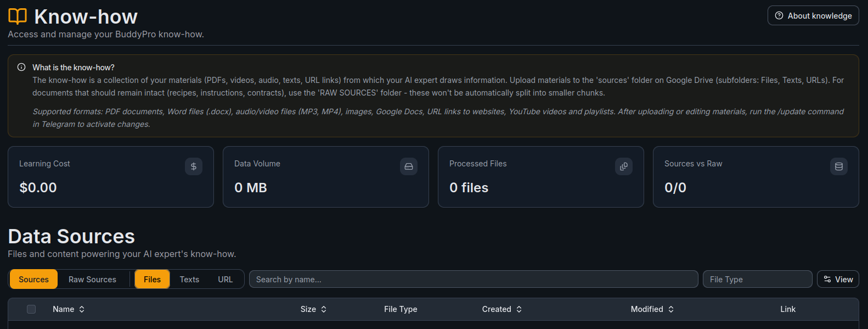
Task: Check the select-all checkbox in table header
Action: pyautogui.click(x=31, y=309)
